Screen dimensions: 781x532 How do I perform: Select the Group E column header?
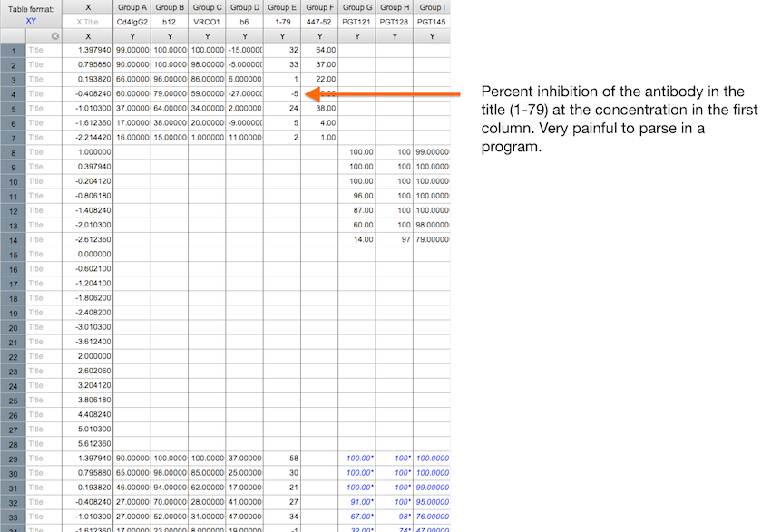283,7
